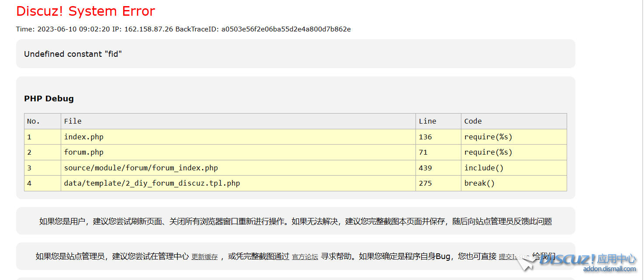Click the break() code cell
Viewport: 644px width, 280px height.
(x=479, y=183)
